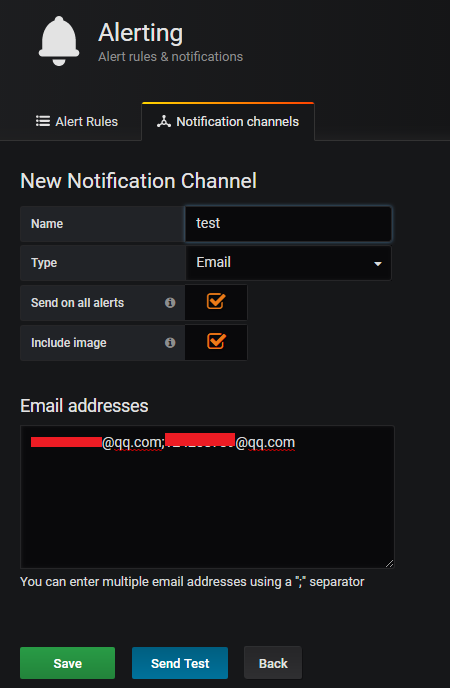Click the Send on all alerts label
Viewport: 450px width, 688px height.
[x=78, y=303]
